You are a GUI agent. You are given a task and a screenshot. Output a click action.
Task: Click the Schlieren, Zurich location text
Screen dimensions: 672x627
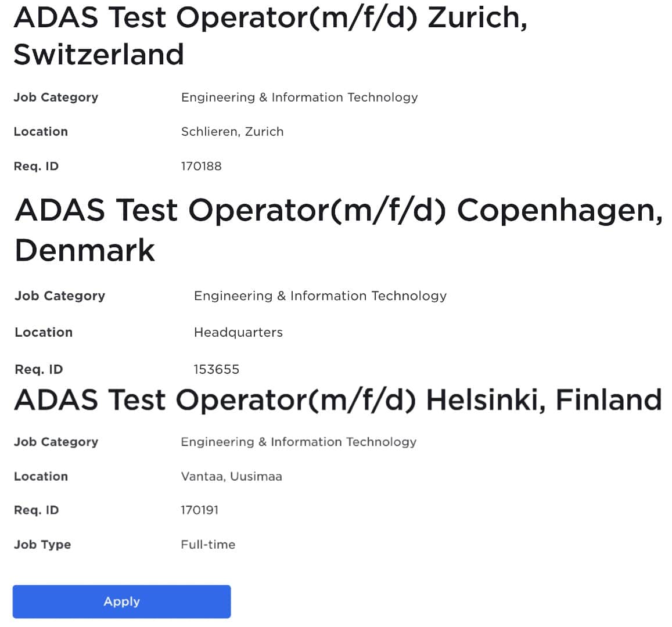[232, 132]
